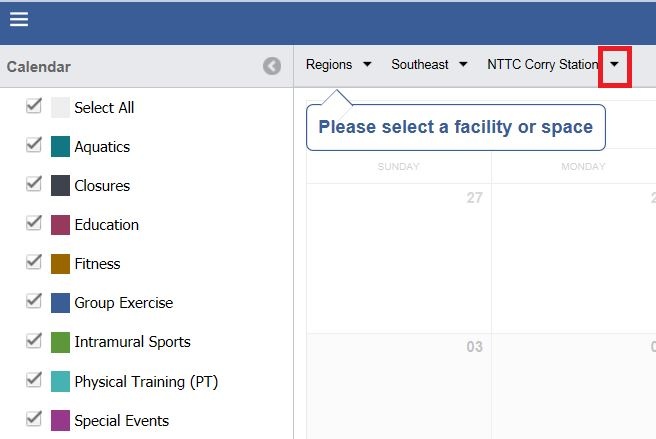Toggle the Select All checkbox
The width and height of the screenshot is (656, 439).
coord(34,106)
